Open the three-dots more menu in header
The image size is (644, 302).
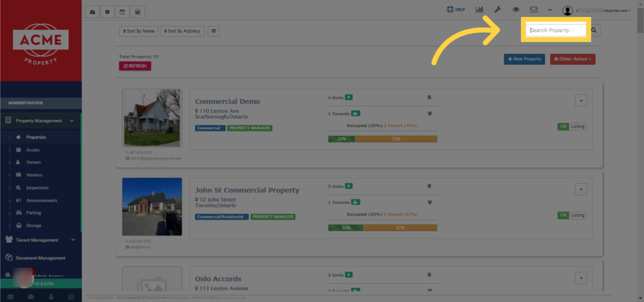(550, 9)
